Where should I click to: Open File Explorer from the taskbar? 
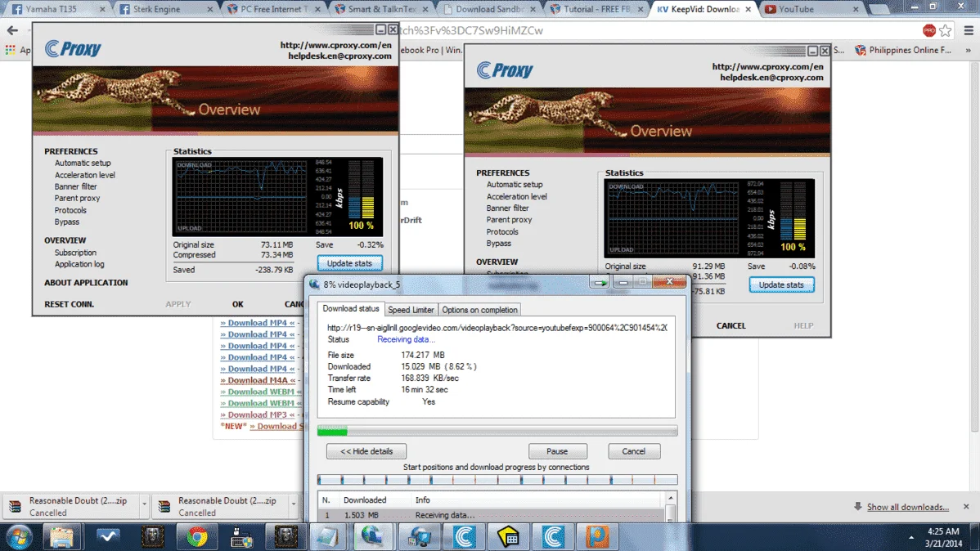[x=62, y=536]
